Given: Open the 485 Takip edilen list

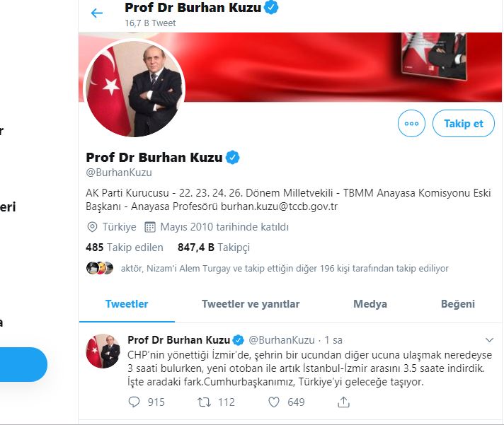Looking at the screenshot, I should click(x=125, y=248).
